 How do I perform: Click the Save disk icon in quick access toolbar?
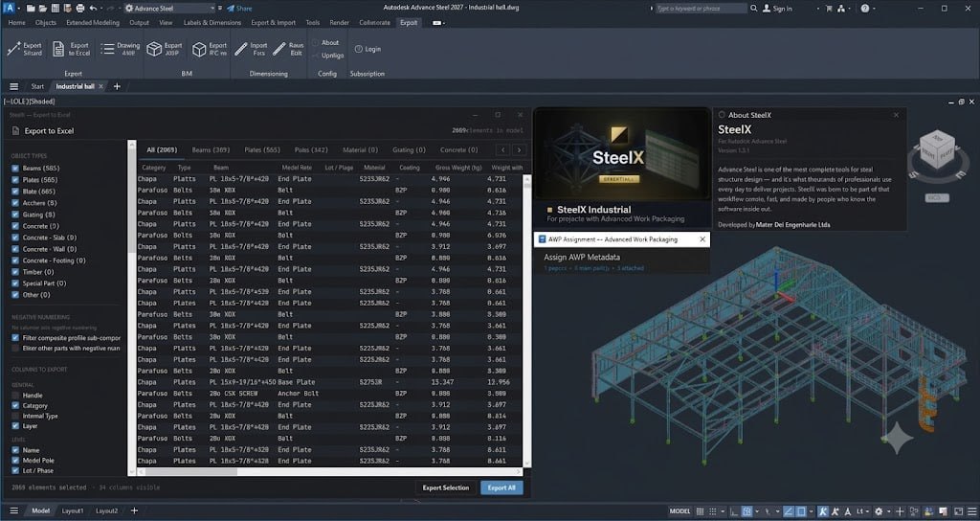coord(55,8)
